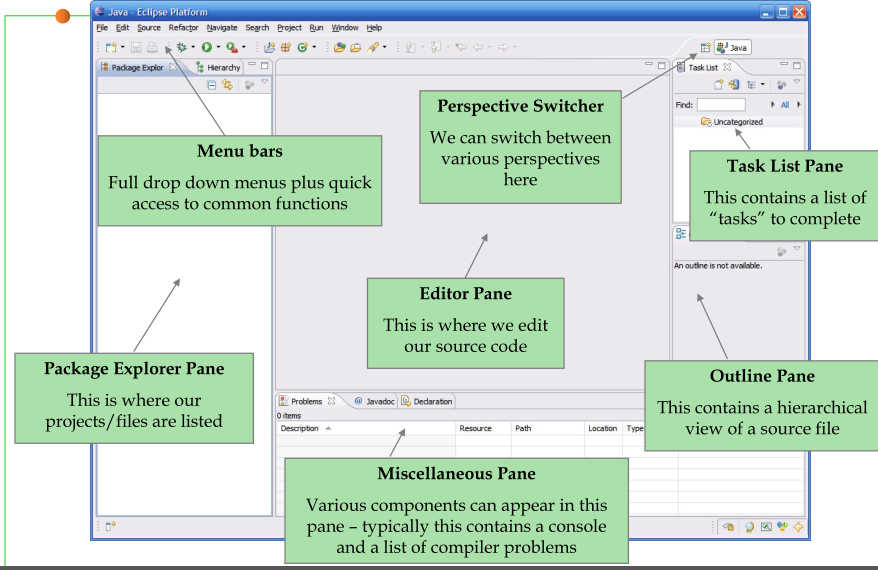Toggle Focus on Workweek in Task List

pos(781,85)
